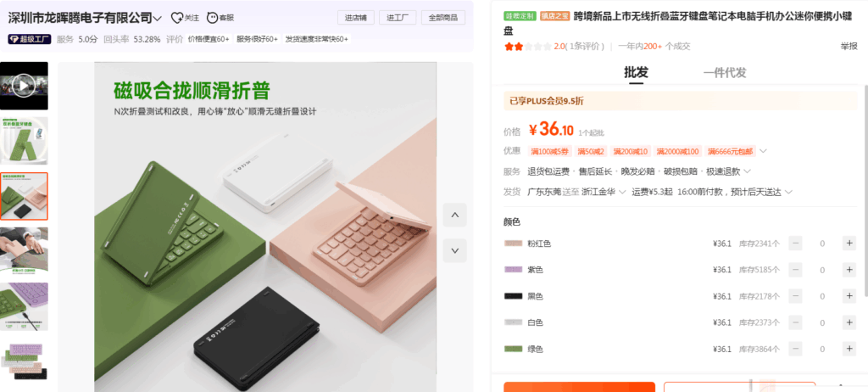Image resolution: width=868 pixels, height=392 pixels.
Task: Switch to the 一件代发 tab
Action: pyautogui.click(x=725, y=72)
